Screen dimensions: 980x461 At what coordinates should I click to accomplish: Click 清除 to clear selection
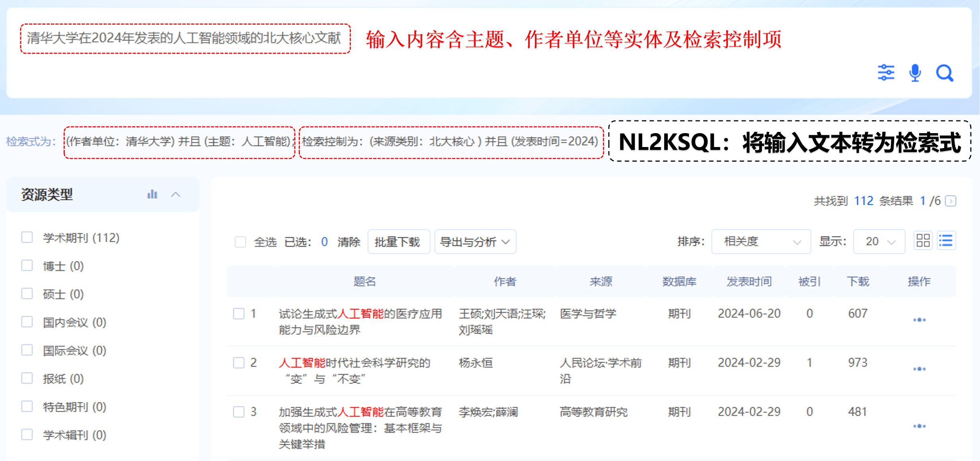(x=348, y=242)
